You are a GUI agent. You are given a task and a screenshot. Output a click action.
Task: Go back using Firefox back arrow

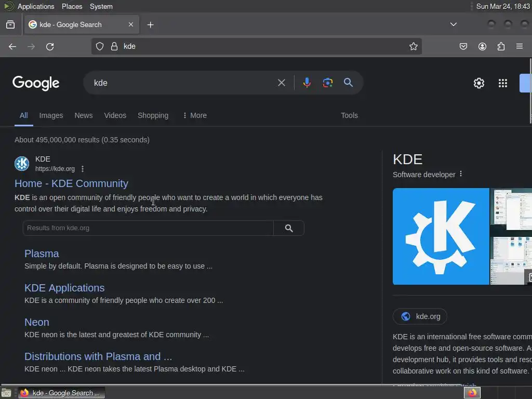(x=12, y=46)
